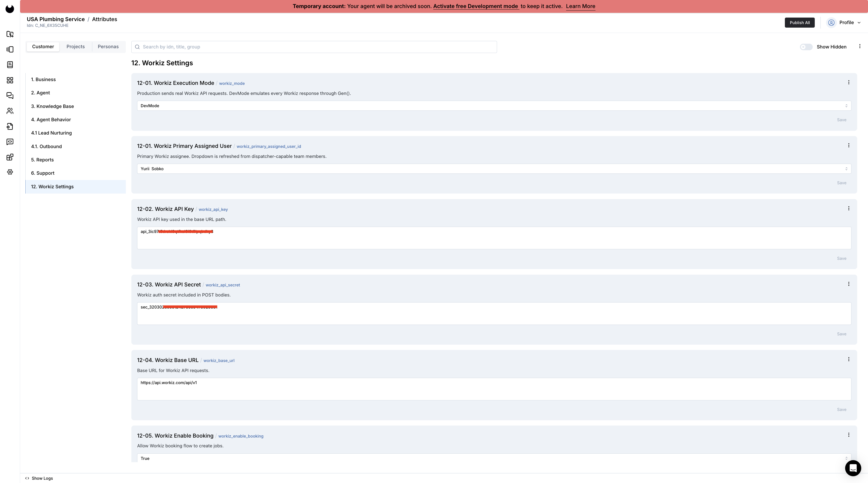Viewport: 868px width, 483px height.
Task: Open the page options three-dot menu
Action: coord(859,46)
